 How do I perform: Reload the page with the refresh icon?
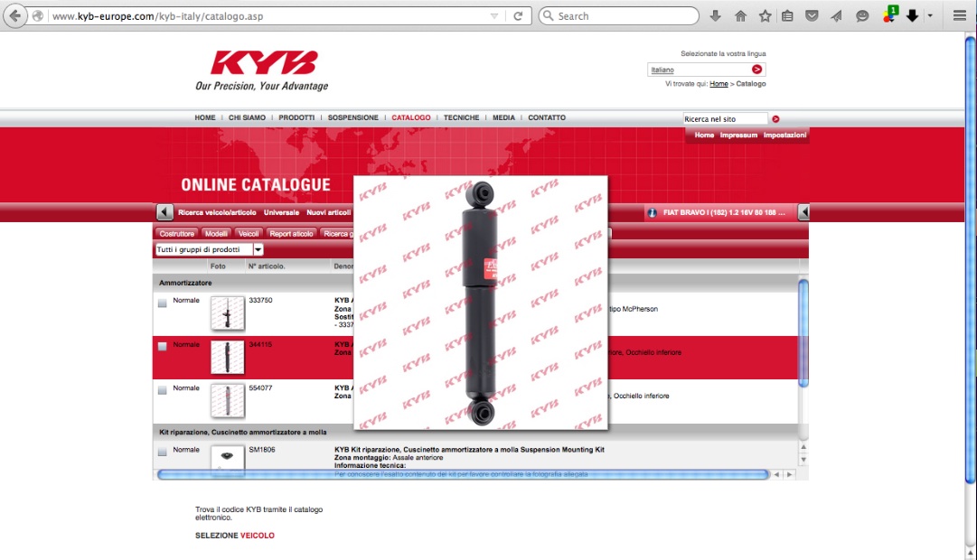(518, 16)
